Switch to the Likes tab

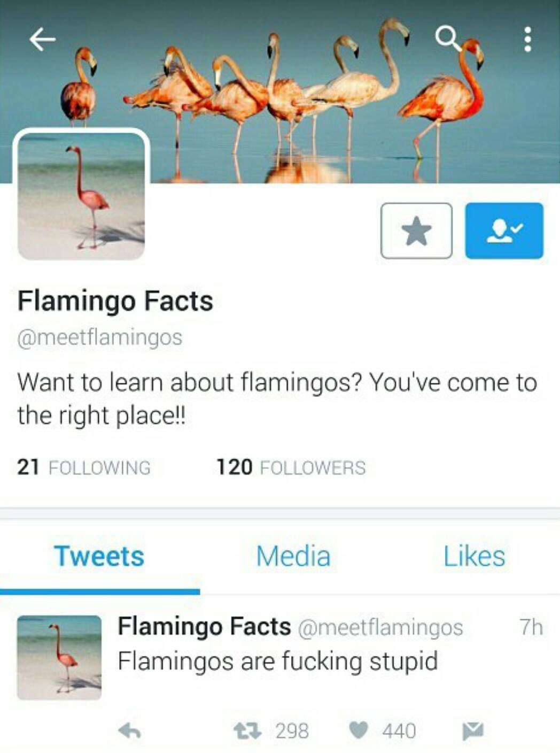coord(474,556)
